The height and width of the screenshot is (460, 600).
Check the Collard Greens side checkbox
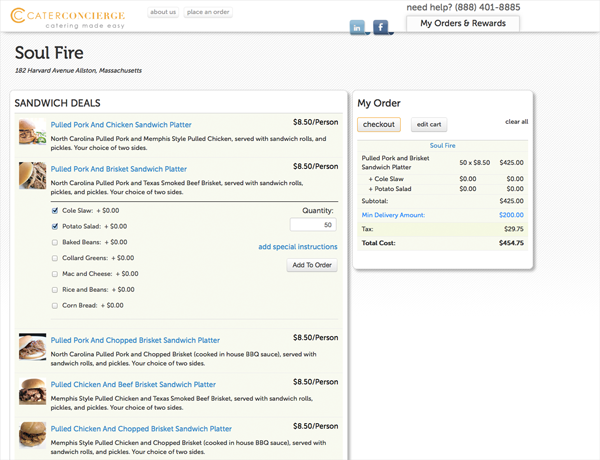[x=55, y=258]
